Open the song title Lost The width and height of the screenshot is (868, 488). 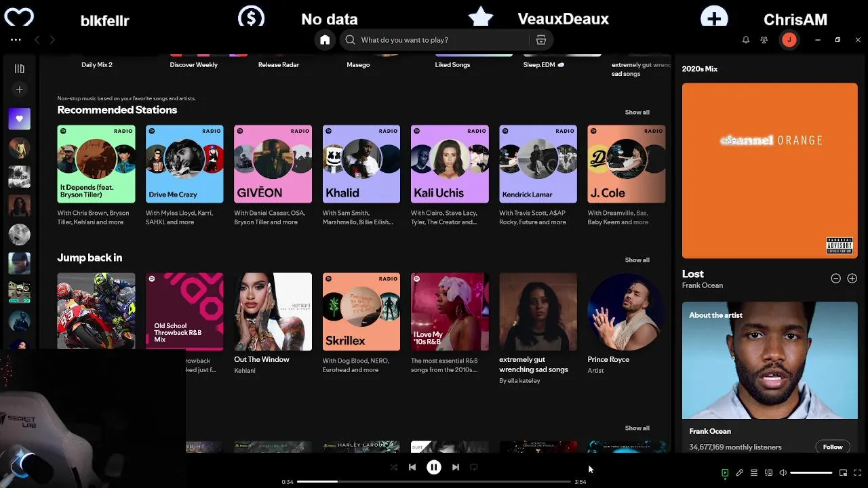693,274
